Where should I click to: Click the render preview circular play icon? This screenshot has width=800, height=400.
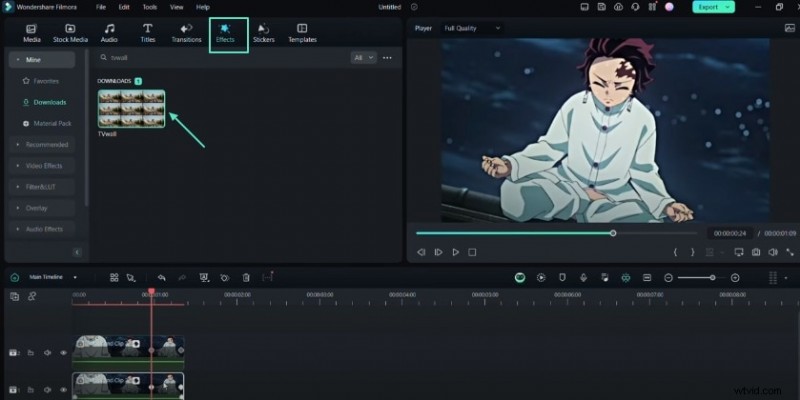point(541,278)
